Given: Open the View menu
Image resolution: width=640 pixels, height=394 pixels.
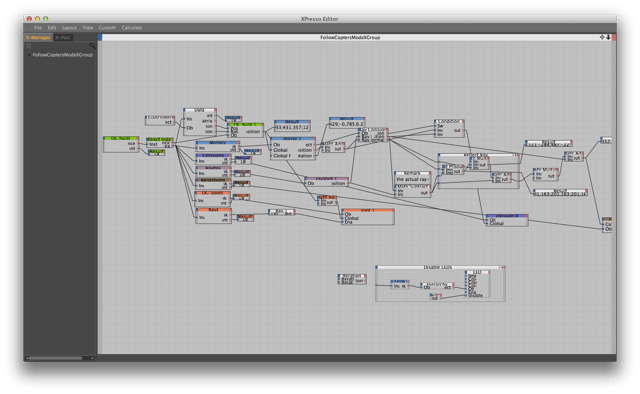Looking at the screenshot, I should [88, 28].
